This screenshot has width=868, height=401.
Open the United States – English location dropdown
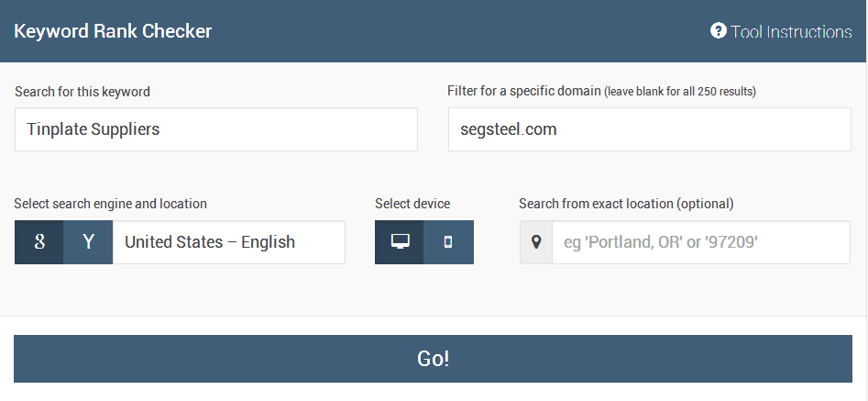click(228, 242)
